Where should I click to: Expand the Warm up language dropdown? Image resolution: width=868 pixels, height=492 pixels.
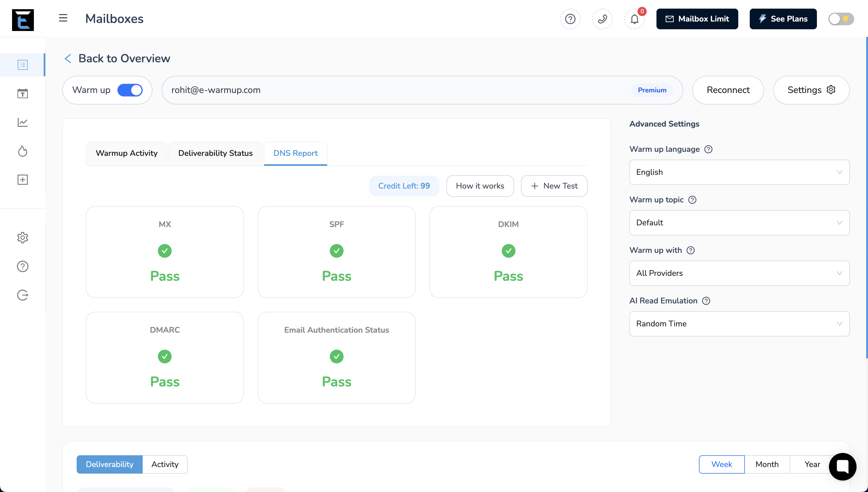point(739,172)
